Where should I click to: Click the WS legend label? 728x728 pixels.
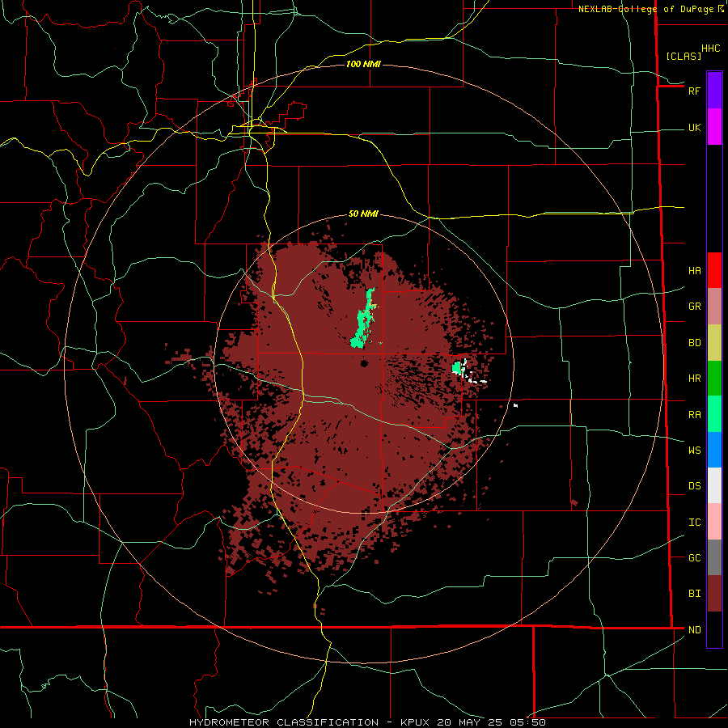point(694,450)
